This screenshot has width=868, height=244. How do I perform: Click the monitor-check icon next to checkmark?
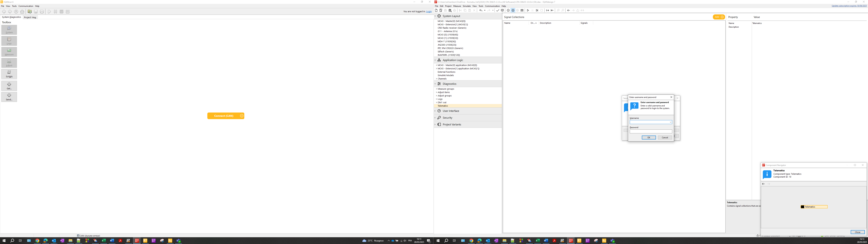coord(502,11)
